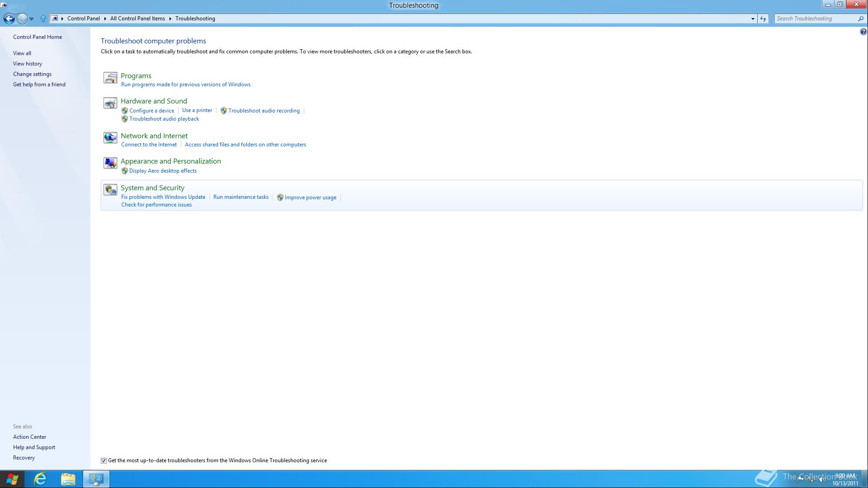This screenshot has height=488, width=868.
Task: Click Check for performance issues
Action: click(156, 205)
